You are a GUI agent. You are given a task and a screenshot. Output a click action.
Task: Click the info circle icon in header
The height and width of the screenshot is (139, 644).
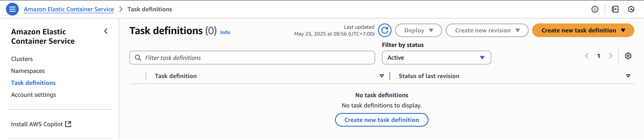(x=595, y=9)
